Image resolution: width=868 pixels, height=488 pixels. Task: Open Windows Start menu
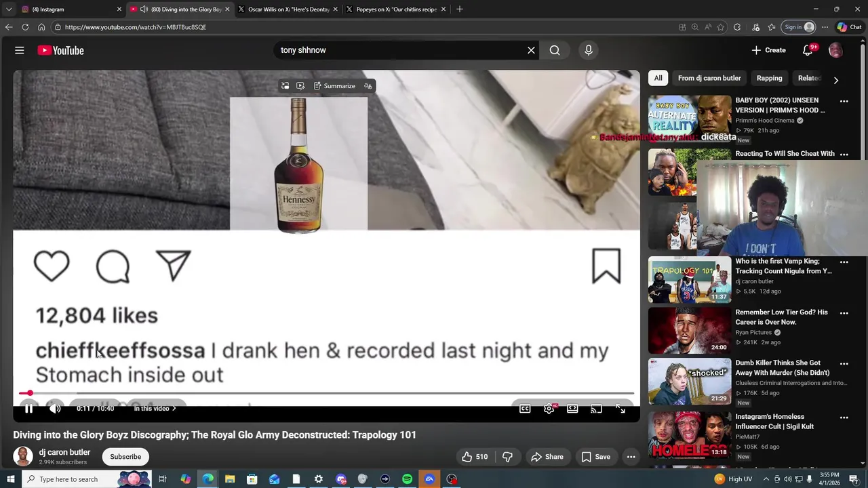11,479
